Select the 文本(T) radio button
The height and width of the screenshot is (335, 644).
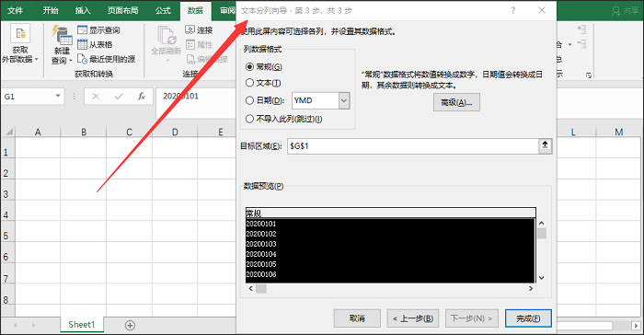point(249,83)
